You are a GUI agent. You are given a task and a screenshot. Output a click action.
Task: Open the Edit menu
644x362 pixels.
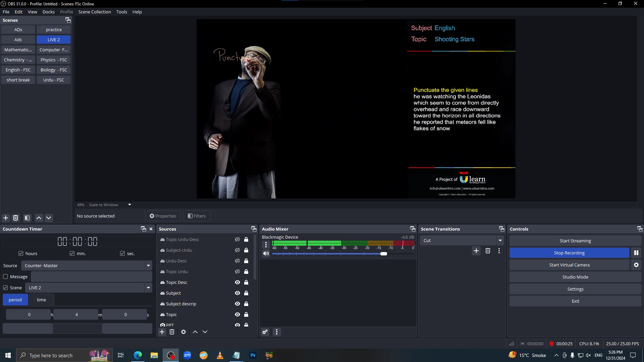[x=18, y=12]
